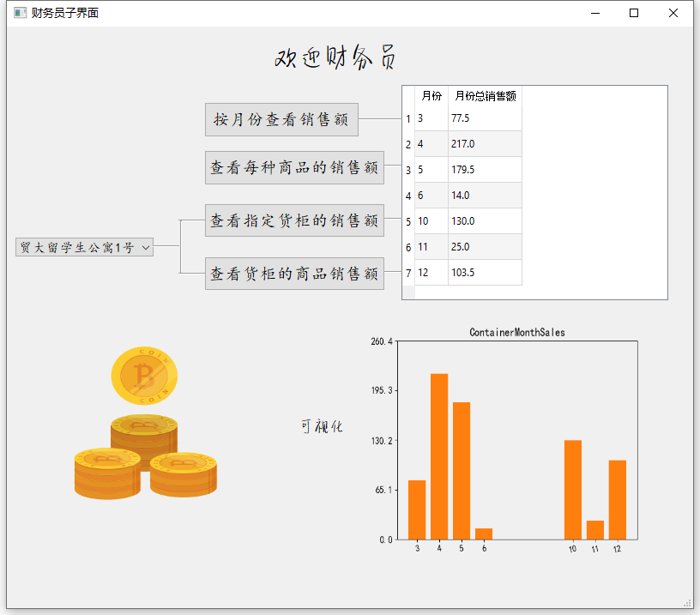Screen dimensions: 700x615
Task: Select row header 2 in sales table
Action: 408,144
